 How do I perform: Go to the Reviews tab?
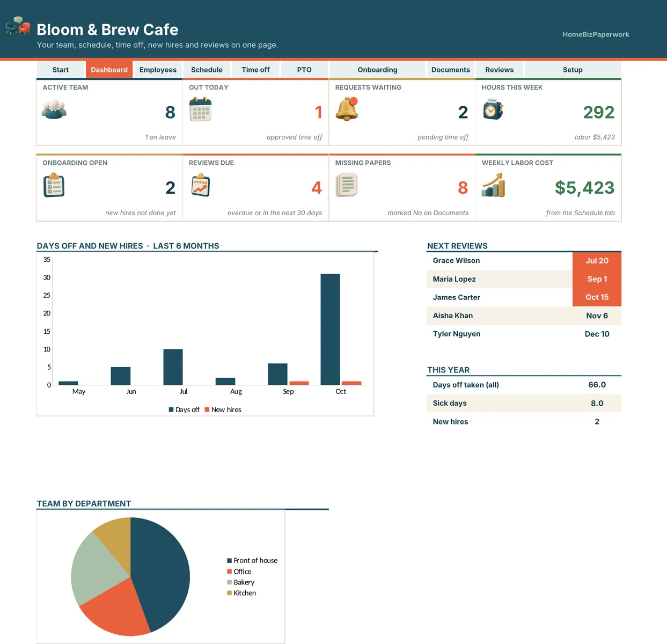pyautogui.click(x=500, y=70)
